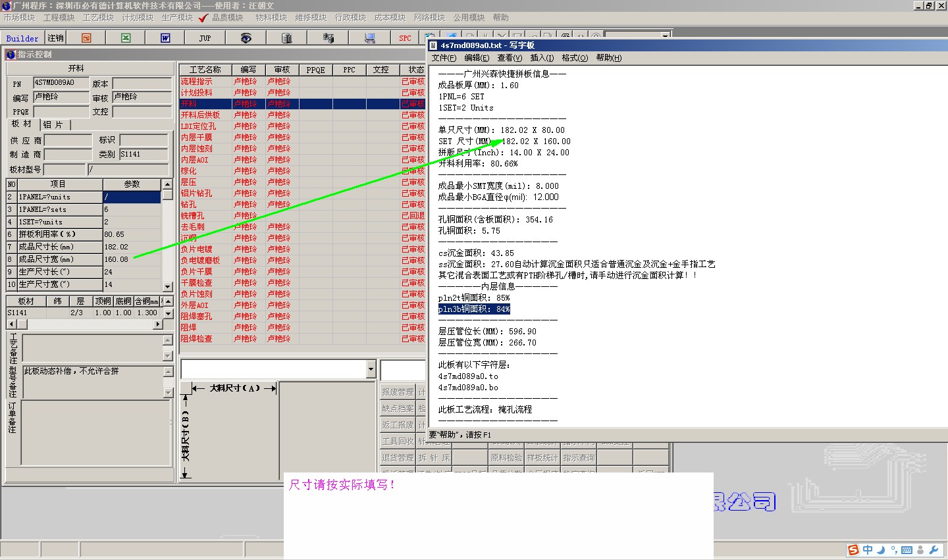The image size is (948, 560).
Task: Click the eye preview icon in toolbar
Action: pos(246,38)
